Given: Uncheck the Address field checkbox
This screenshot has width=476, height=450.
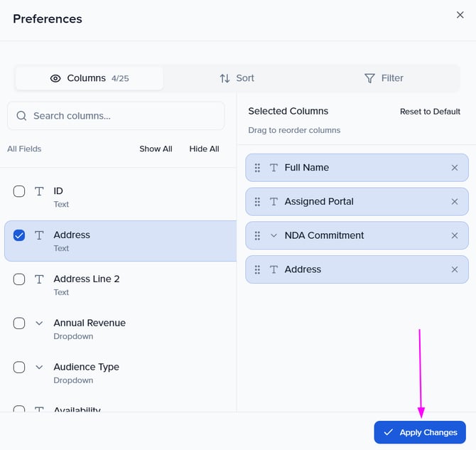Looking at the screenshot, I should 19,235.
